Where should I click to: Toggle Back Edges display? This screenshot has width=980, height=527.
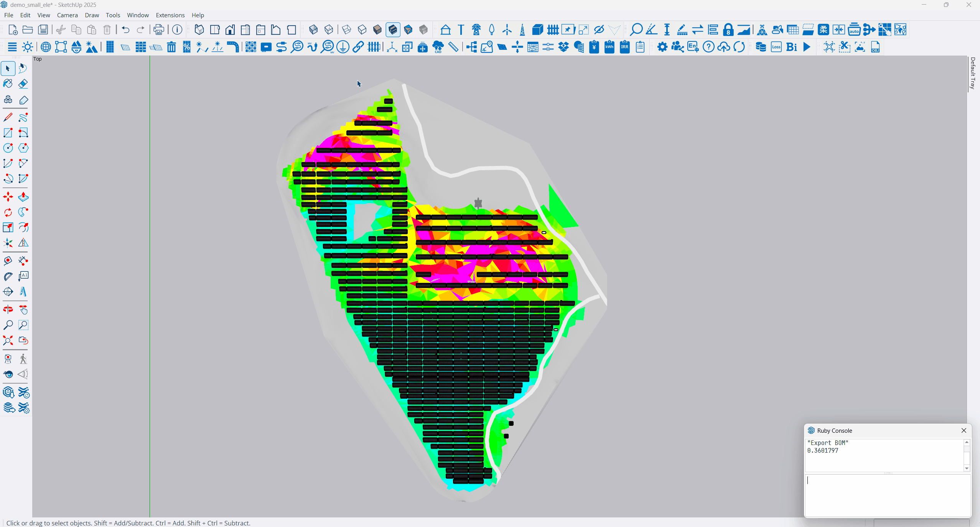pyautogui.click(x=328, y=30)
